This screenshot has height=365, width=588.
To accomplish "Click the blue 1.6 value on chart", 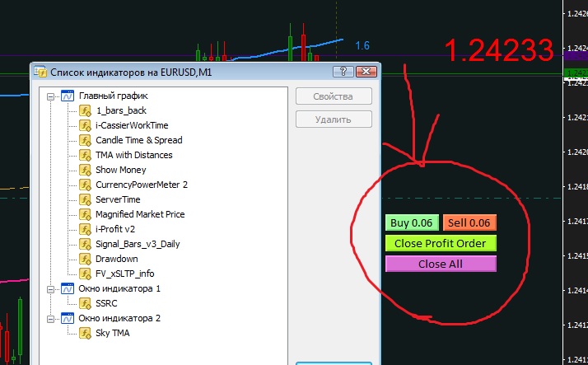I will coord(362,46).
